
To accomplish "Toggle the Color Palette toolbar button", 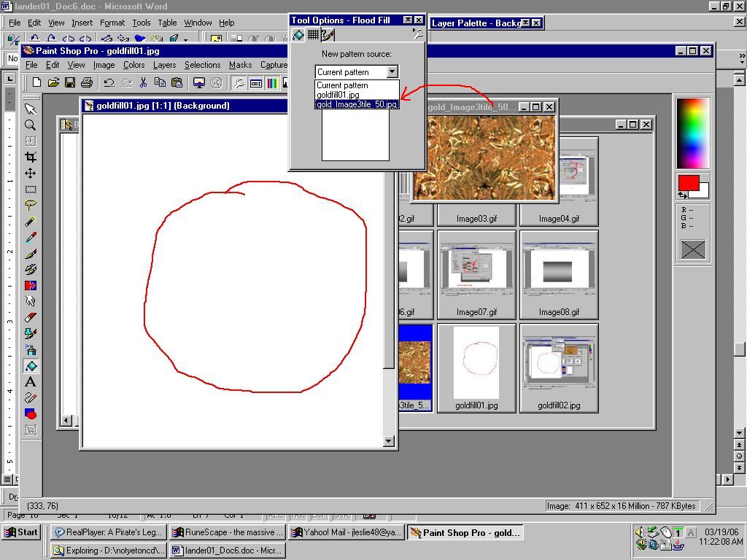I will point(272,83).
